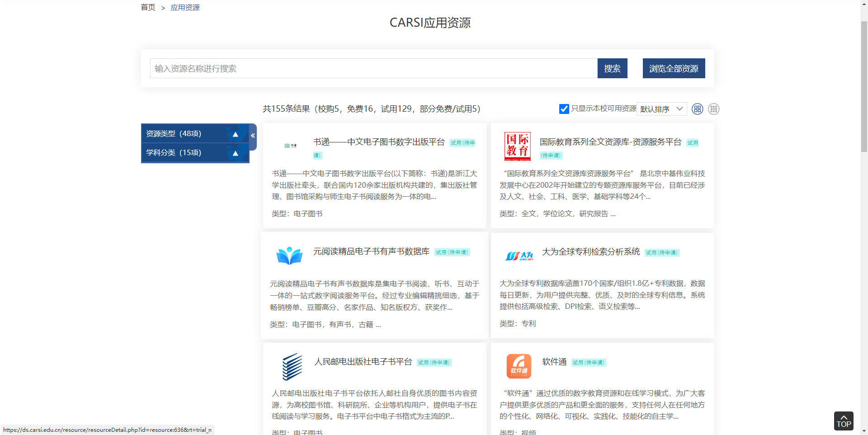Open 应用资源 breadcrumb link
Image resolution: width=868 pixels, height=435 pixels.
(185, 8)
